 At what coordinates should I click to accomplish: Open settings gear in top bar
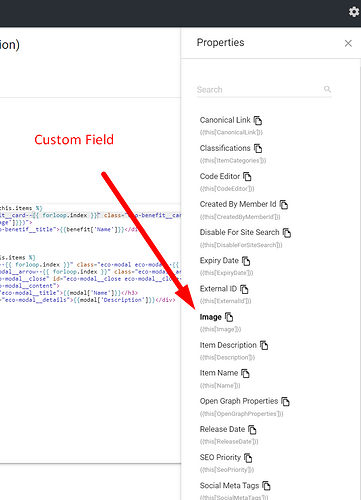354,12
